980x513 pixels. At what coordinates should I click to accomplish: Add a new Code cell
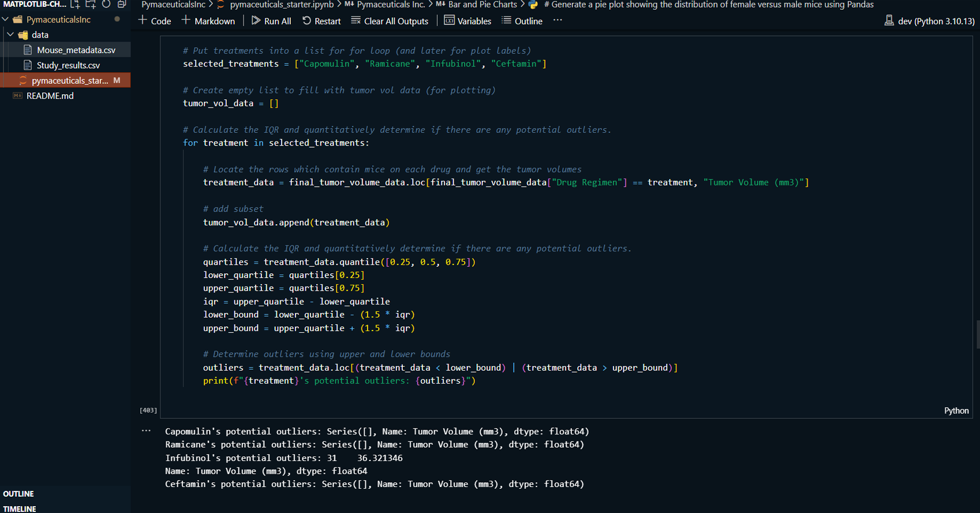coord(155,21)
